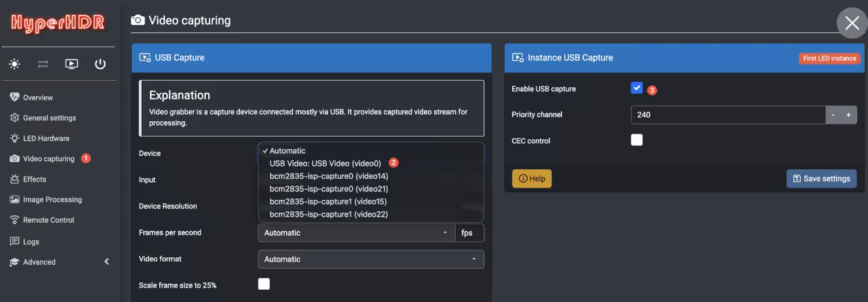Click the First LED instance badge
The height and width of the screenshot is (302, 868).
(x=829, y=58)
